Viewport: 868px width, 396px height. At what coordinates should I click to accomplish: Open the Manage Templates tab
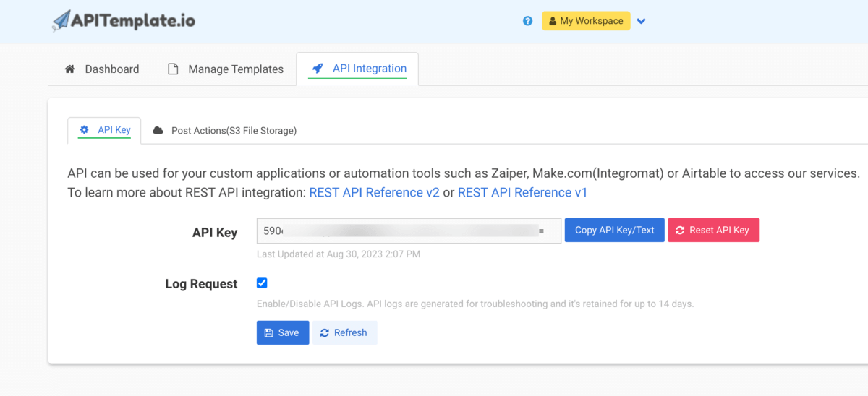(235, 69)
